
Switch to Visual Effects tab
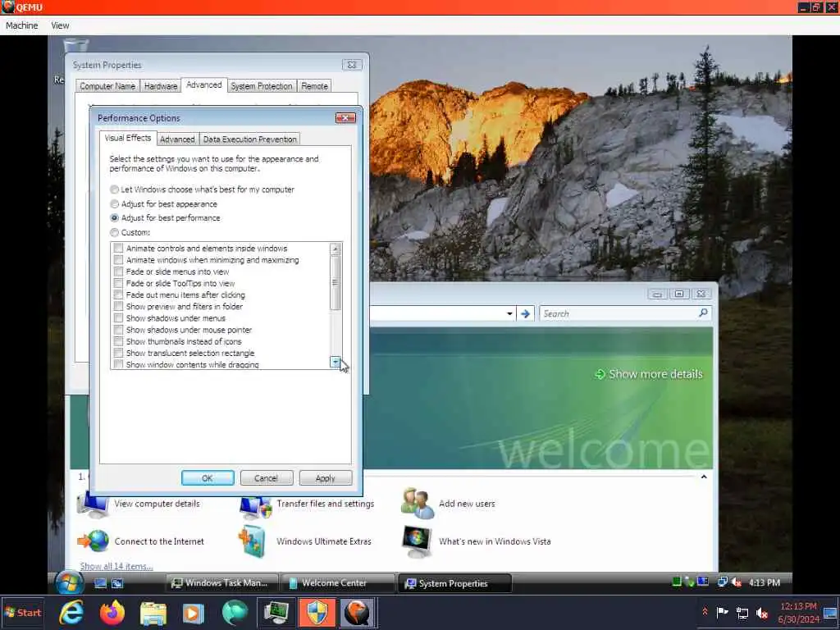(128, 138)
